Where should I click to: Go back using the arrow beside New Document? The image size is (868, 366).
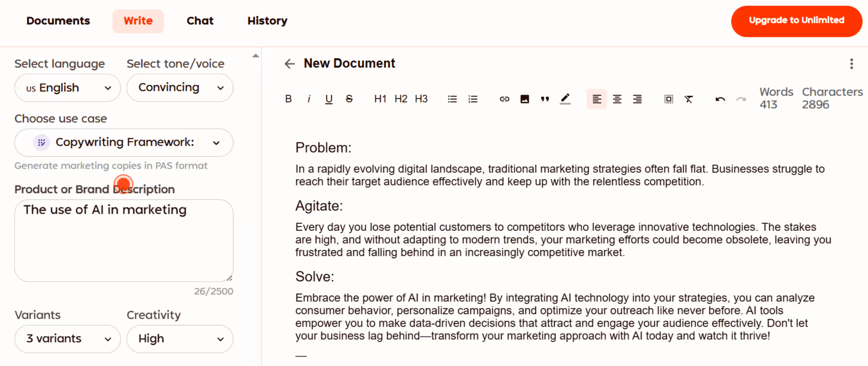tap(289, 64)
